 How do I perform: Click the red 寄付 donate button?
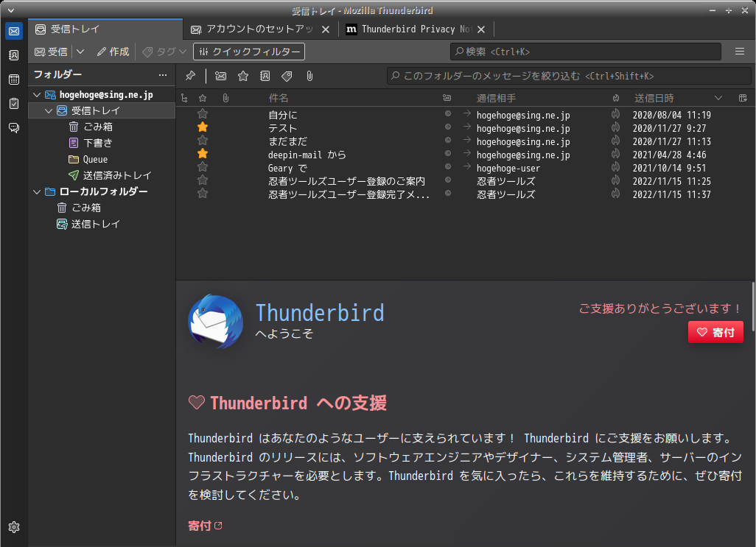pyautogui.click(x=715, y=332)
